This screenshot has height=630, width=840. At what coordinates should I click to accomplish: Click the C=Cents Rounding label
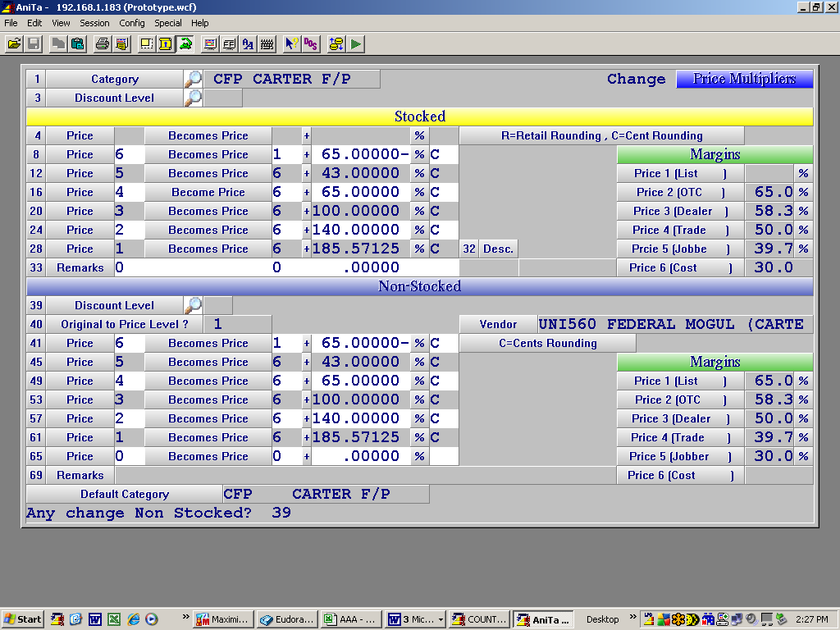[x=547, y=343]
